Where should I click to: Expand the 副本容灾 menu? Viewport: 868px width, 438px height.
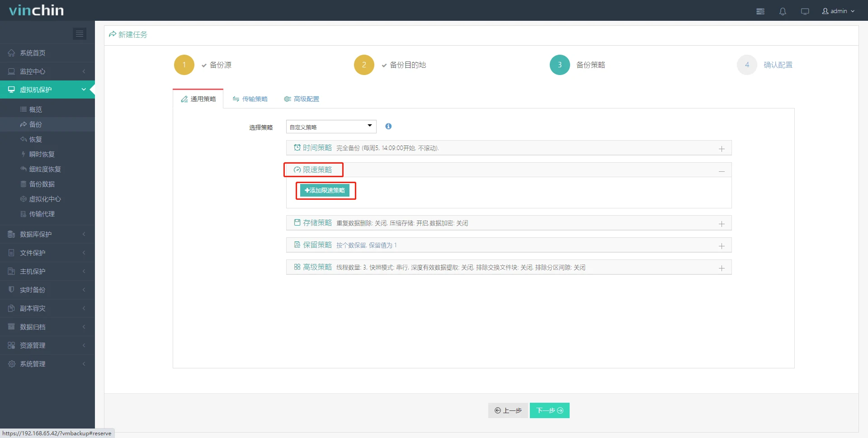tap(47, 308)
